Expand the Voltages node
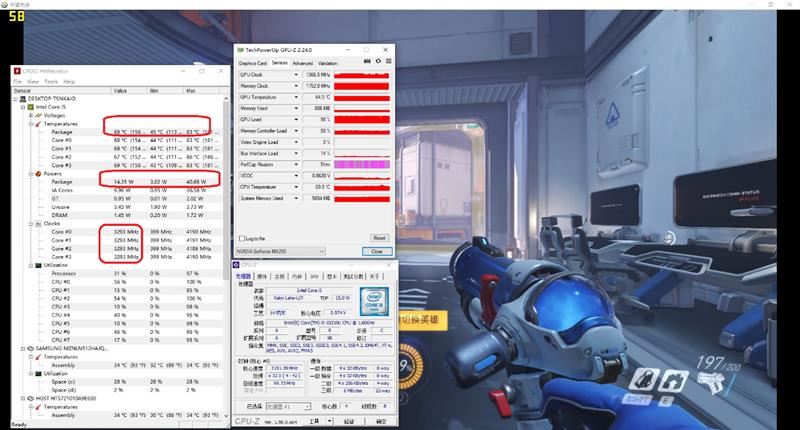 tap(31, 115)
